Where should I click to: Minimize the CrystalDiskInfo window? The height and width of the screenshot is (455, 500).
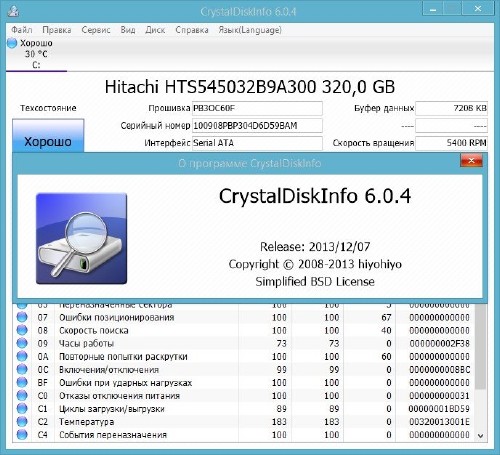(x=433, y=9)
